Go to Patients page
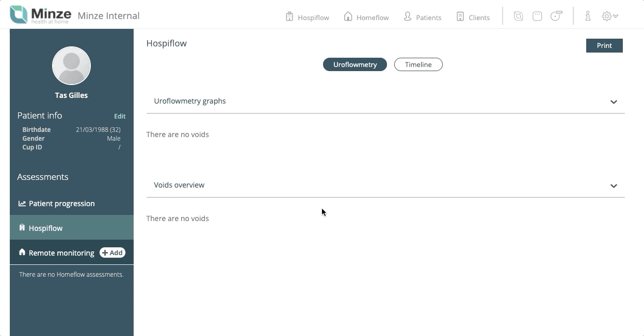The image size is (644, 336). [422, 17]
